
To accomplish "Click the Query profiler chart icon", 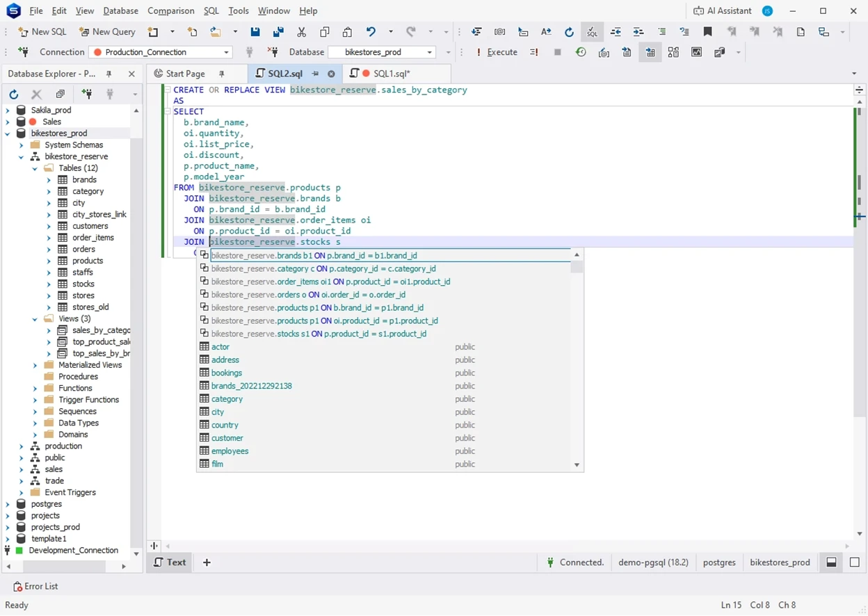I will (x=696, y=52).
